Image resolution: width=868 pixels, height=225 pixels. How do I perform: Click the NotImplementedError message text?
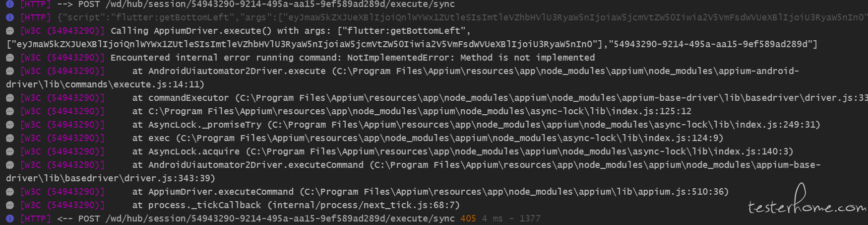coord(471,58)
